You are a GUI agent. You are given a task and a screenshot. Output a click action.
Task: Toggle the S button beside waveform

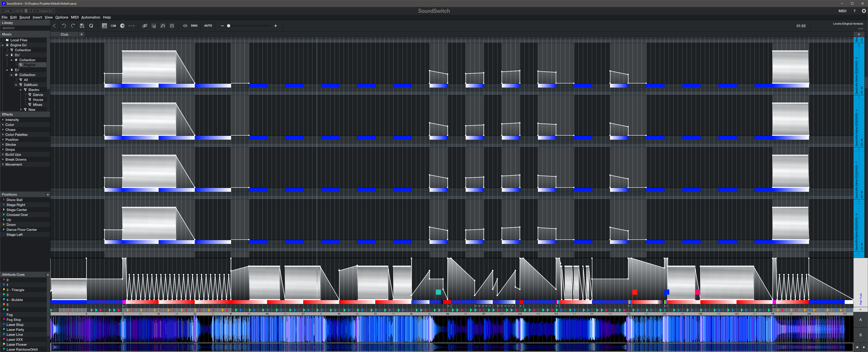pyautogui.click(x=861, y=335)
